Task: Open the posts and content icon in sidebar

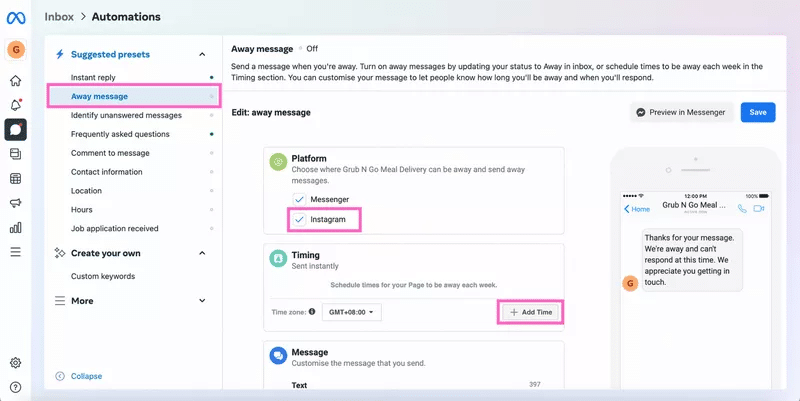Action: (x=16, y=154)
